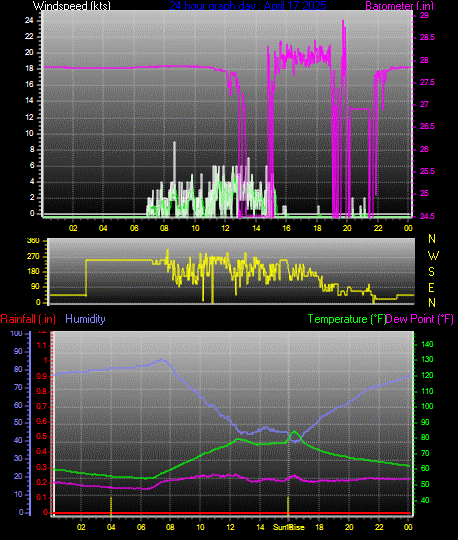Screen dimensions: 458x540
Task: Select windspeed axis value "6"
Action: [x=32, y=166]
